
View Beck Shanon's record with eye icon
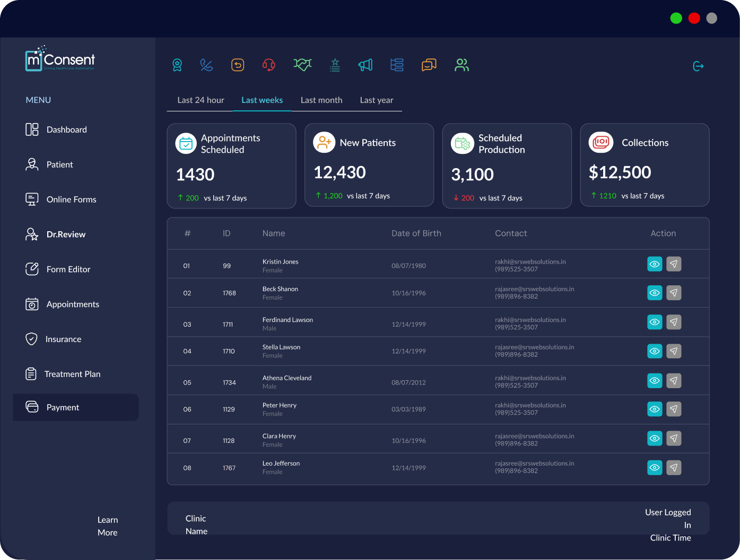pyautogui.click(x=655, y=293)
